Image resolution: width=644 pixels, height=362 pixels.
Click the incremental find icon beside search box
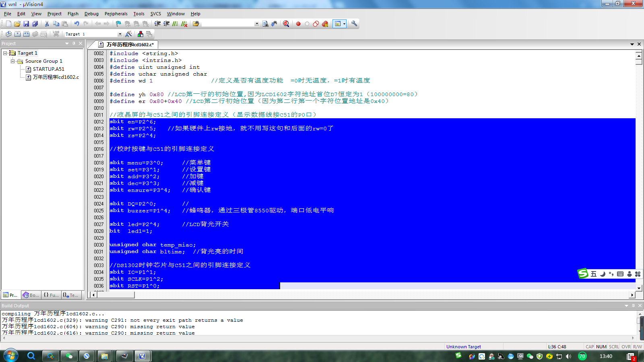pos(274,24)
